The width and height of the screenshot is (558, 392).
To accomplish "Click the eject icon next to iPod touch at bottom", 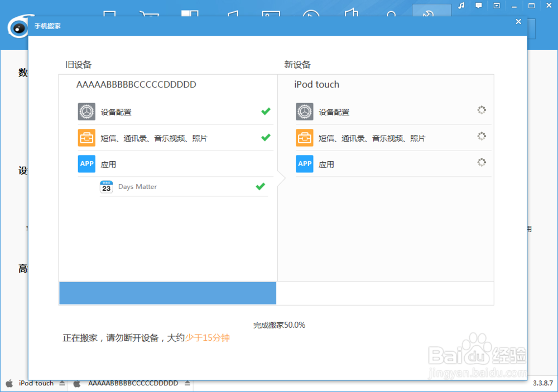I will (61, 383).
